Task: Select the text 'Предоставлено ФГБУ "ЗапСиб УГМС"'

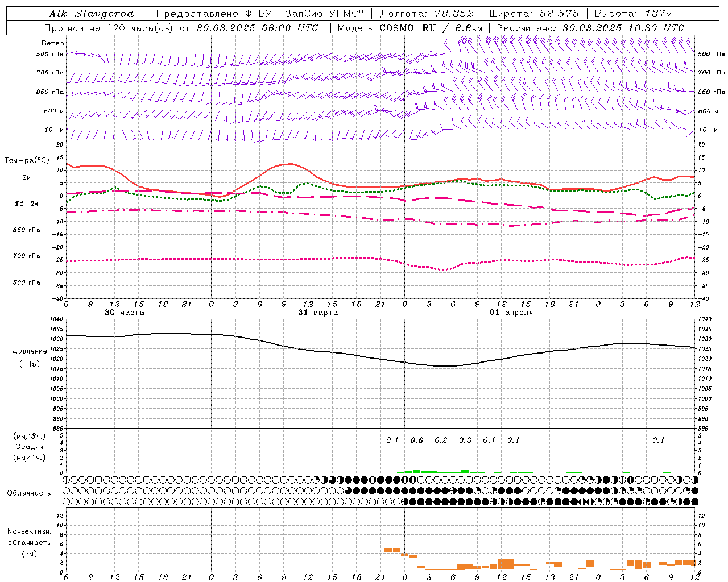Action: coord(260,14)
